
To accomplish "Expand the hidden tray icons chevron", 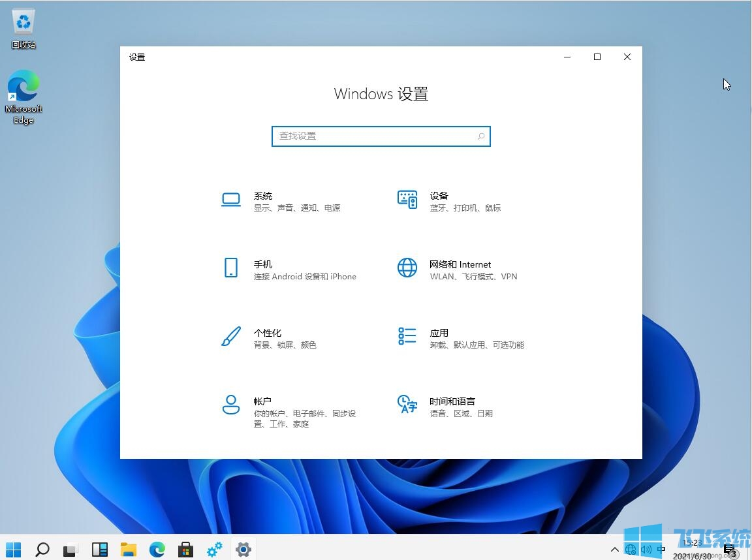I will pyautogui.click(x=615, y=550).
